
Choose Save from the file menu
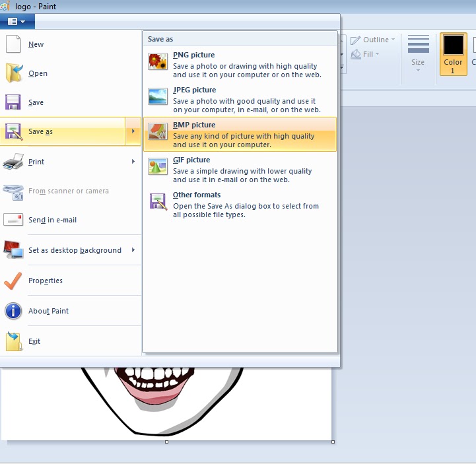click(x=71, y=102)
